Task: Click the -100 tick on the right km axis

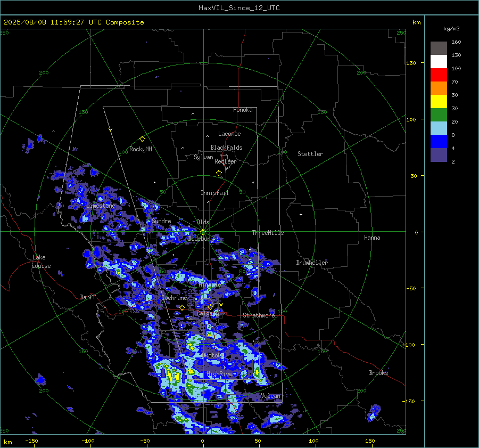Action: 408,345
